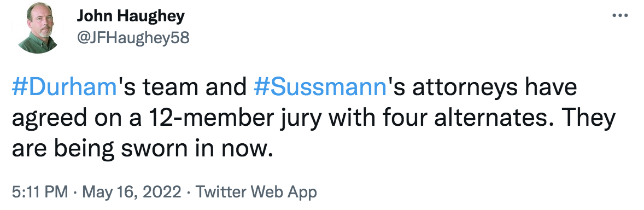644x210 pixels.
Task: Open the Twitter Web App source link
Action: click(x=256, y=192)
